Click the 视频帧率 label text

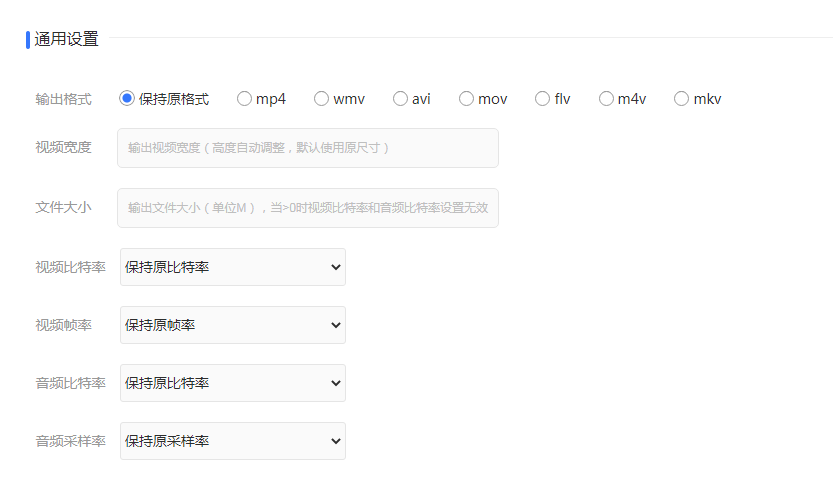point(63,325)
